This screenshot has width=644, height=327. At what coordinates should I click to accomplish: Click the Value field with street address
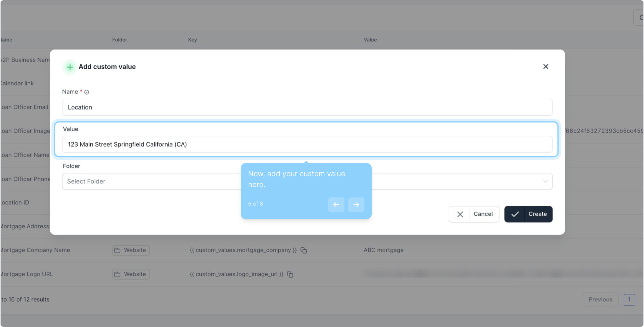pos(307,144)
